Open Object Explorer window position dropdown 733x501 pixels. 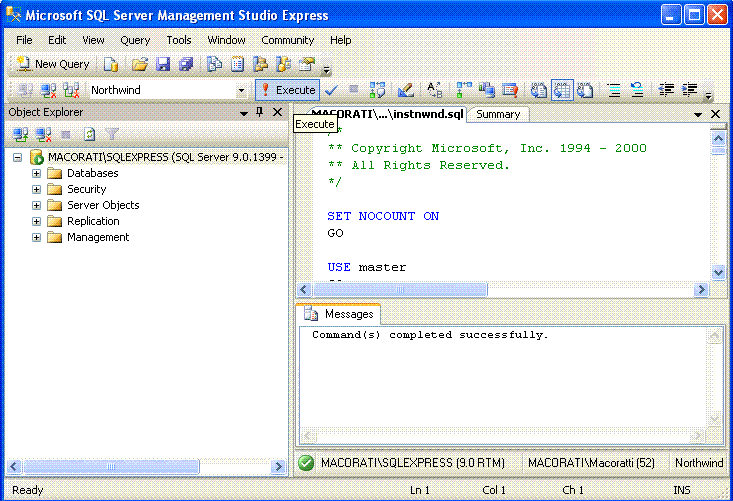coord(244,113)
